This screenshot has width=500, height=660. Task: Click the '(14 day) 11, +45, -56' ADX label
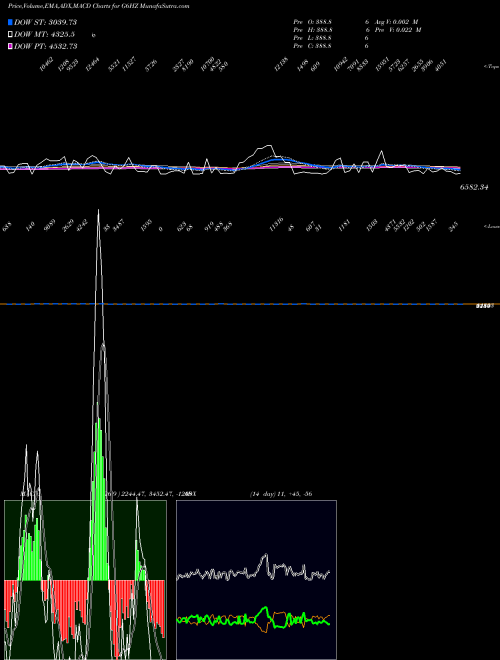click(x=281, y=494)
